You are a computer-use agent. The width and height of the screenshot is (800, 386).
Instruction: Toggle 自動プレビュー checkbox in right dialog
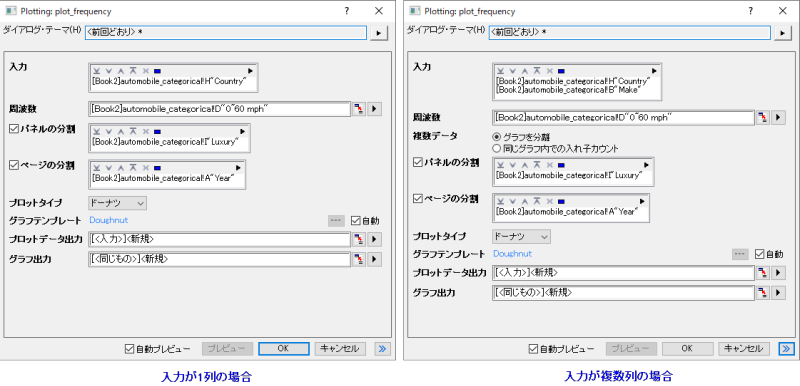tap(533, 349)
